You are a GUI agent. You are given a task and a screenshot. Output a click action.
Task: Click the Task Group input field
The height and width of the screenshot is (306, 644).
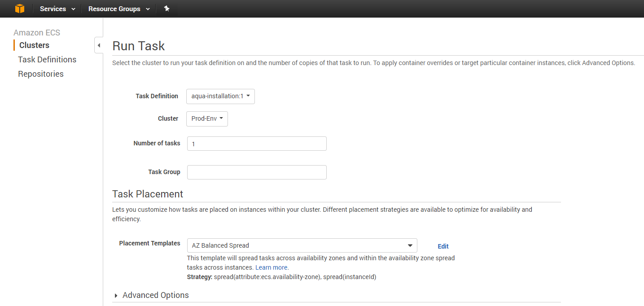point(257,172)
